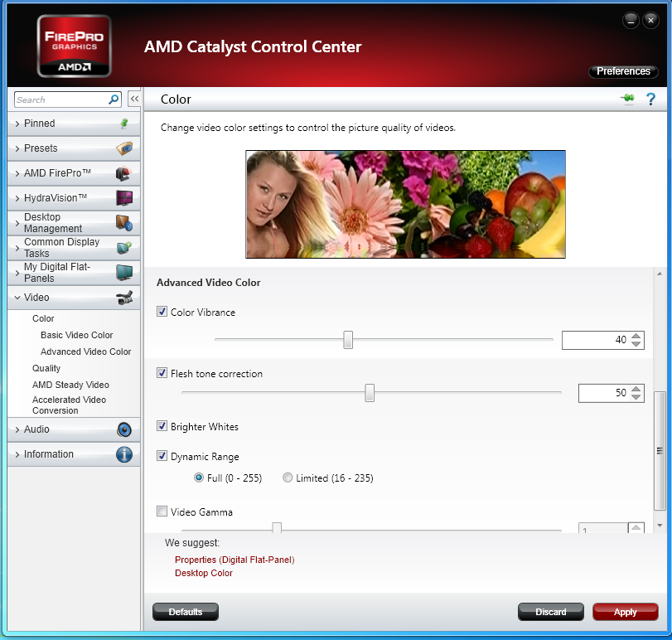672x640 pixels.
Task: Click the scrollbar up arrow
Action: pyautogui.click(x=660, y=274)
